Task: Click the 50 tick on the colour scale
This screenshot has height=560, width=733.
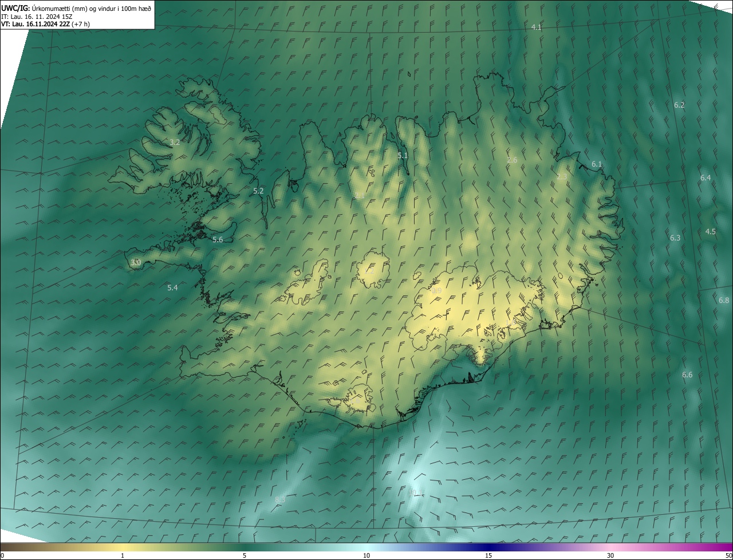Action: tap(728, 555)
